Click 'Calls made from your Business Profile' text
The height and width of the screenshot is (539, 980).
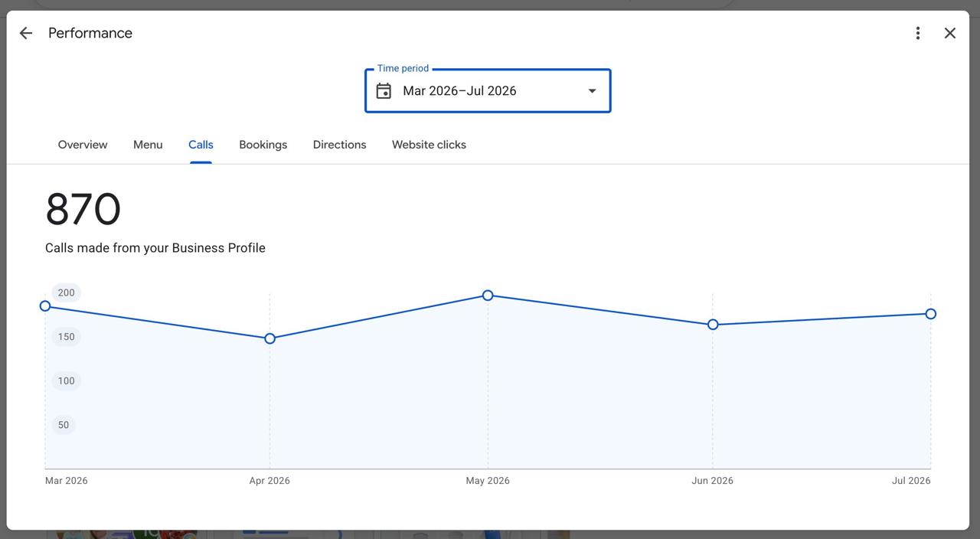tap(155, 248)
